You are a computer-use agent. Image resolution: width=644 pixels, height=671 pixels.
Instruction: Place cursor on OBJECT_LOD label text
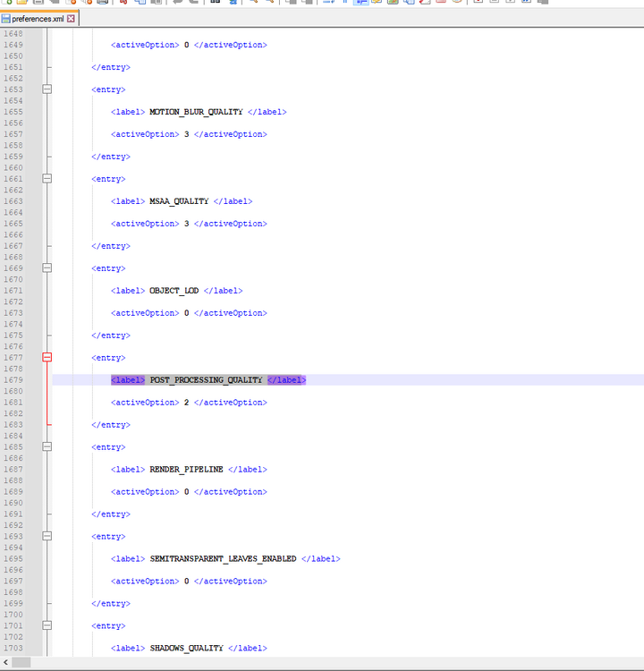(174, 291)
